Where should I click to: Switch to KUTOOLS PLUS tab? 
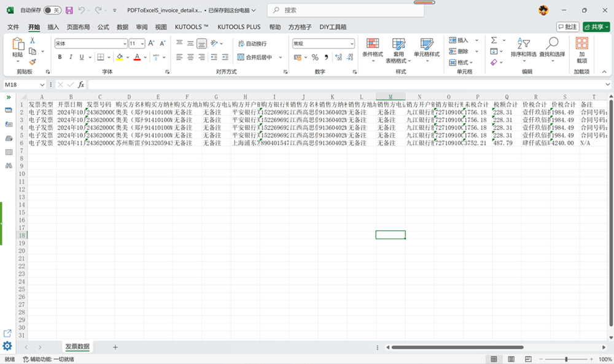(239, 27)
